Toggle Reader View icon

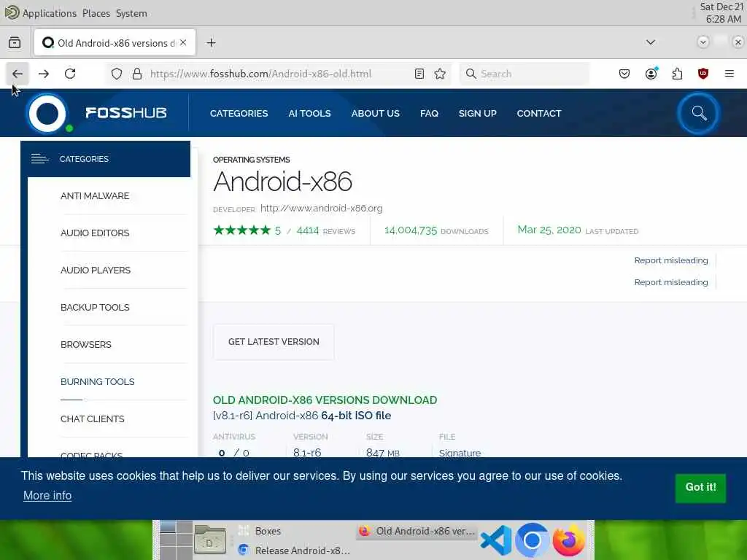point(419,74)
